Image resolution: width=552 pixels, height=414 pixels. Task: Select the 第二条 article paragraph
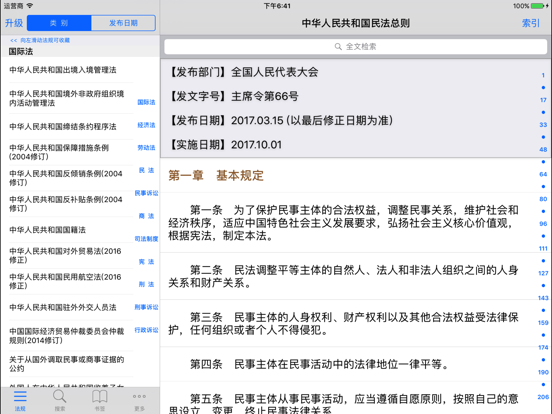tap(343, 276)
